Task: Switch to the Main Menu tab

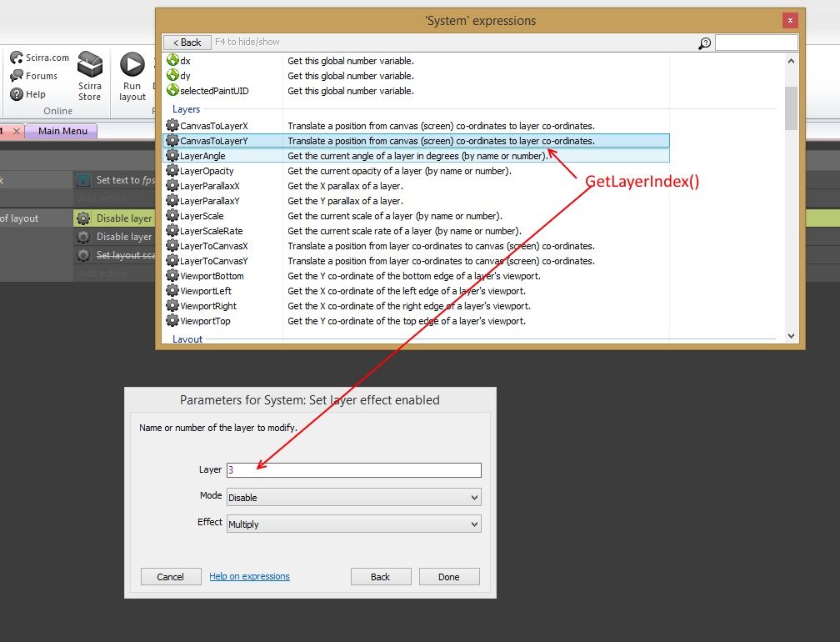Action: coord(62,131)
